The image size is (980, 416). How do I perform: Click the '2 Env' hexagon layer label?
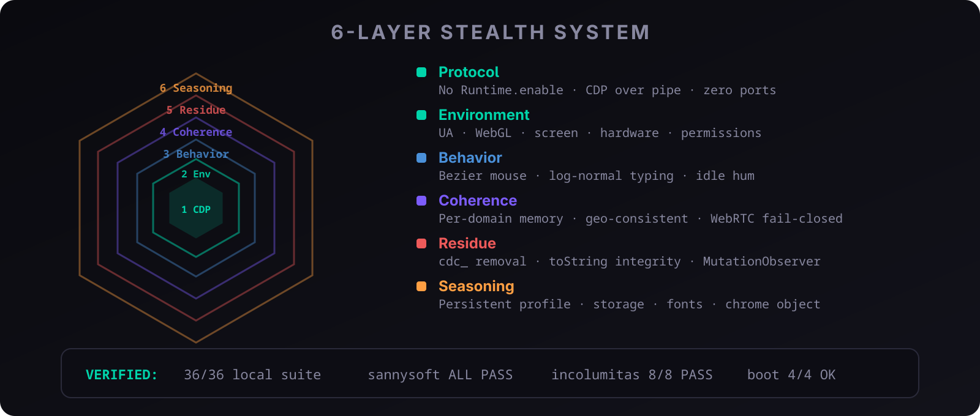pos(196,174)
